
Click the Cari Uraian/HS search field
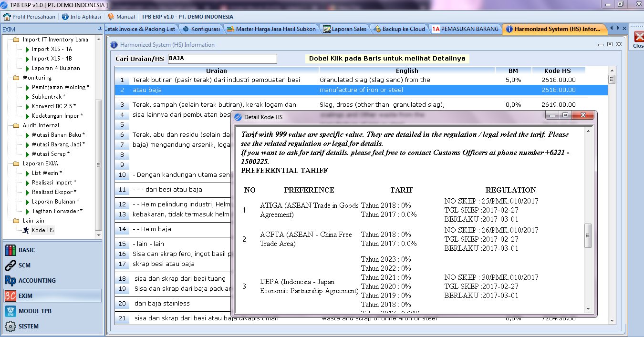pos(222,59)
